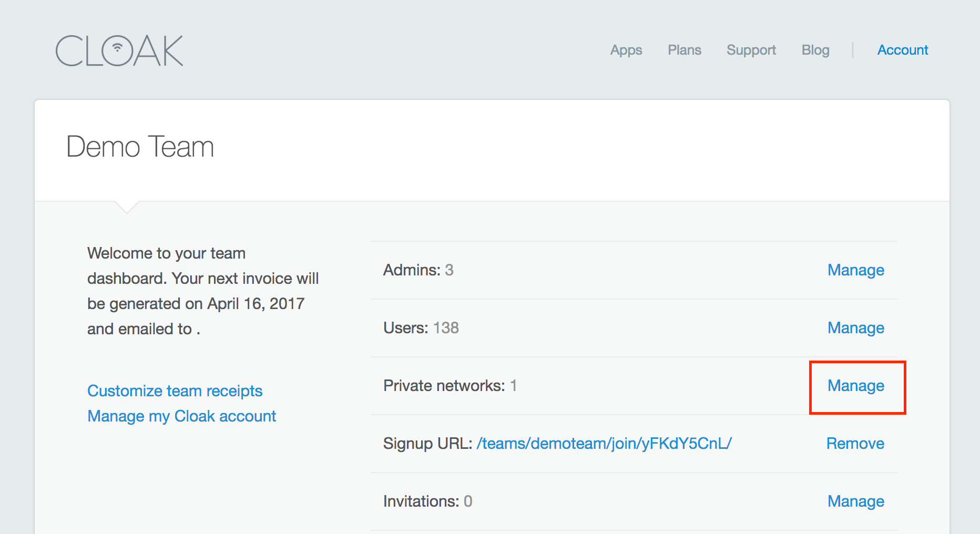Open the Account page
980x534 pixels.
point(903,50)
